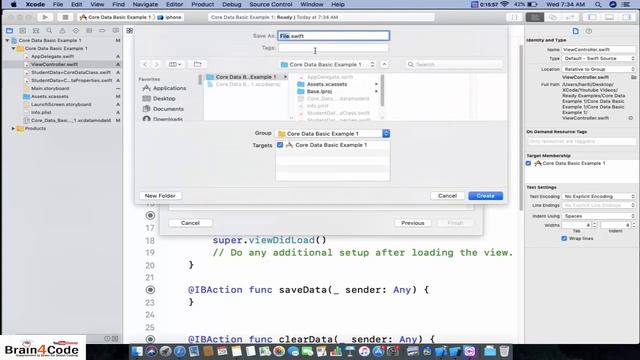
Task: Click the New Folder button
Action: pos(160,196)
